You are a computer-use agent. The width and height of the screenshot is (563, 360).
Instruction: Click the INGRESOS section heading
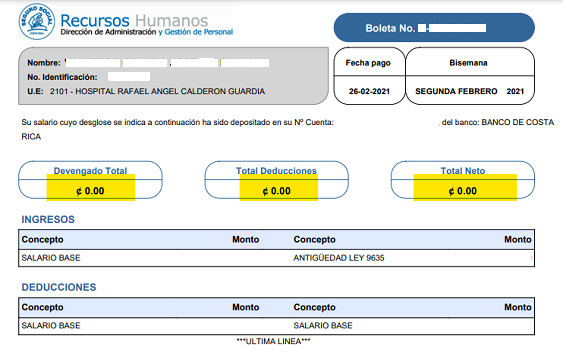(x=48, y=219)
